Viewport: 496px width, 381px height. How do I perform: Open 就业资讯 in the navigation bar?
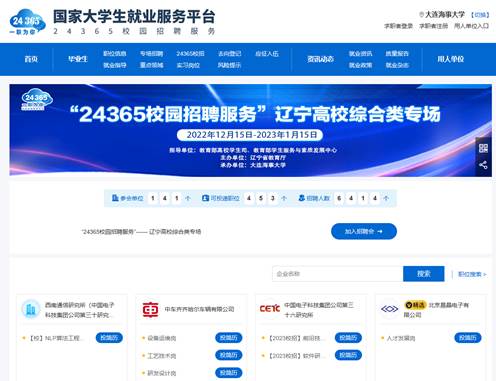[360, 53]
